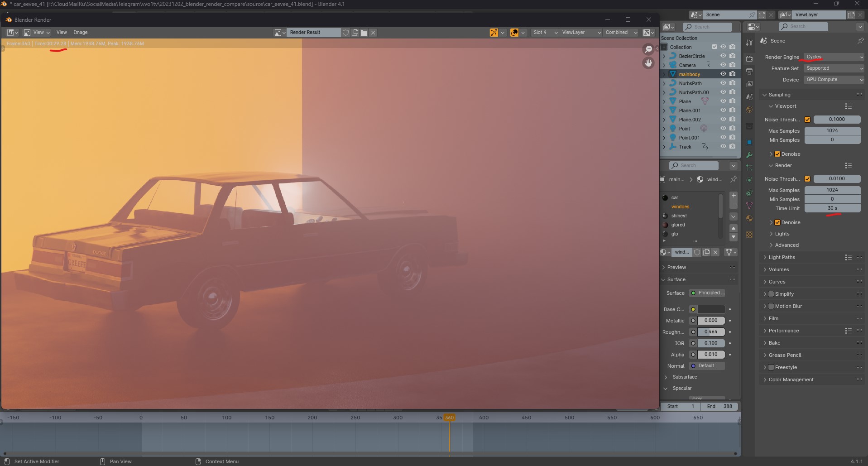Open Device GPU Compute dropdown
The image size is (868, 466).
[834, 80]
